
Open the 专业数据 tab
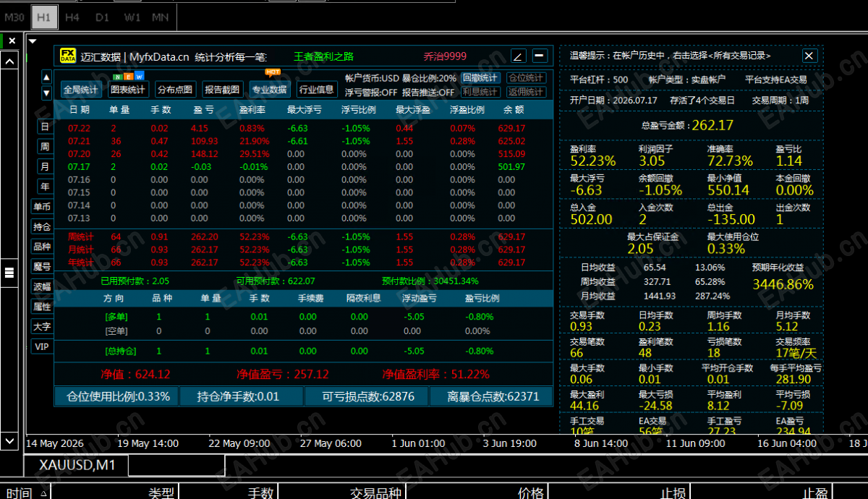tap(269, 90)
